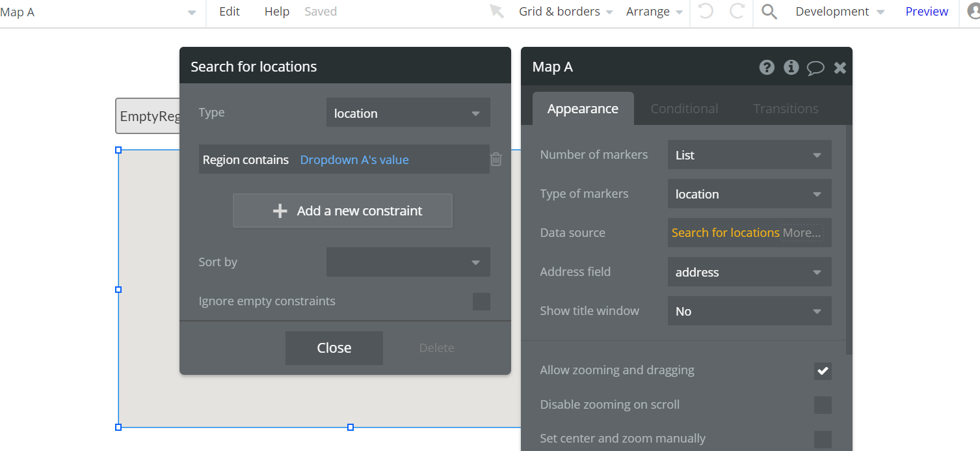
Task: Click Add a new constraint button
Action: [343, 211]
